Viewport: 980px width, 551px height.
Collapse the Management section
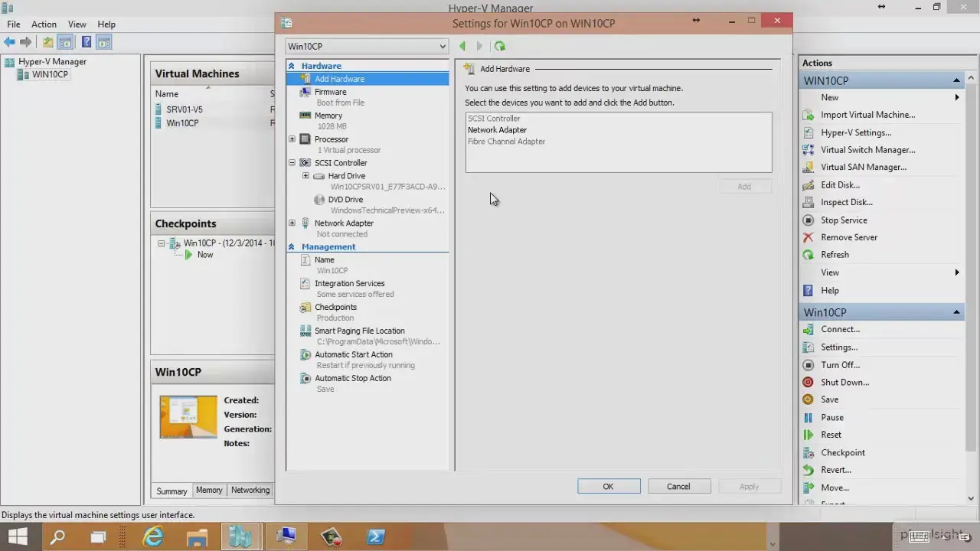[292, 247]
